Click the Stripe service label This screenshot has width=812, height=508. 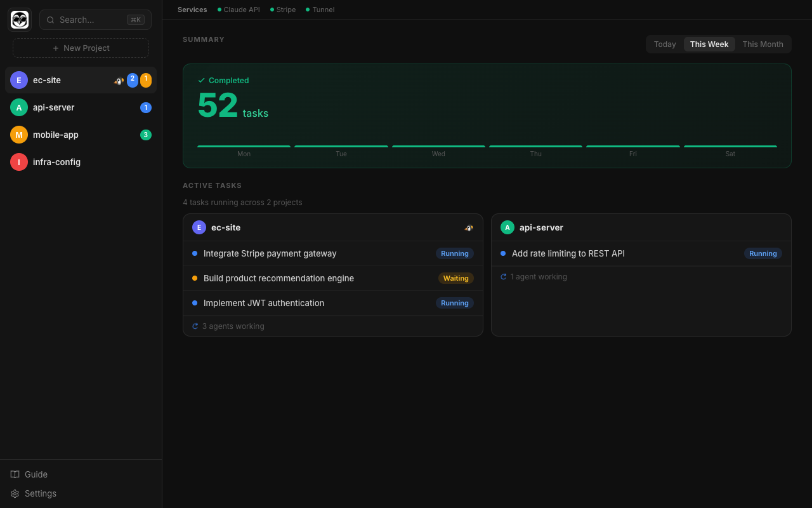(286, 10)
